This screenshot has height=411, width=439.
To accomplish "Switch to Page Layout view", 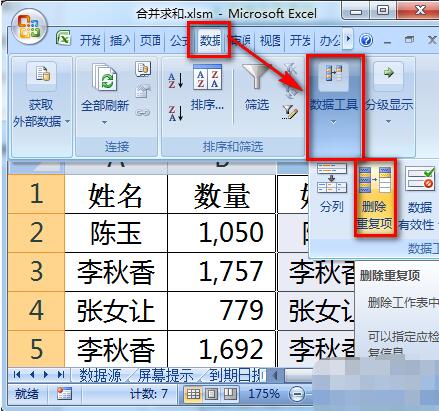I will click(211, 394).
